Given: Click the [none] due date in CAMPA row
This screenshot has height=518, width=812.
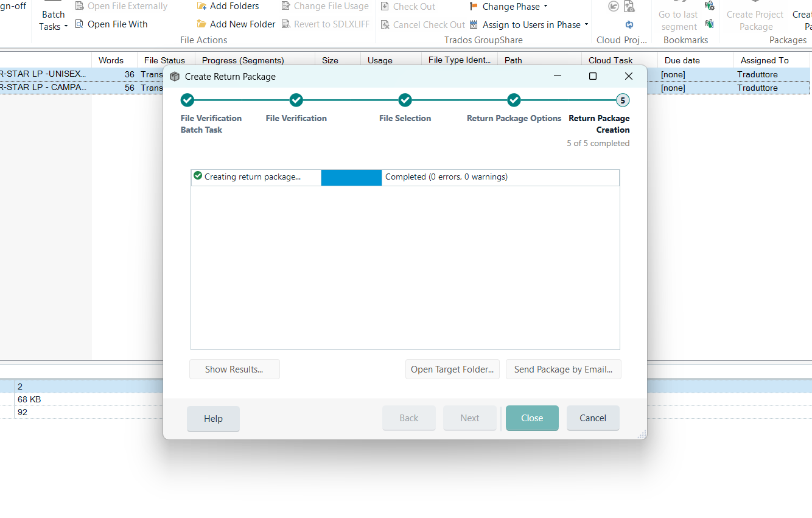Looking at the screenshot, I should [673, 88].
